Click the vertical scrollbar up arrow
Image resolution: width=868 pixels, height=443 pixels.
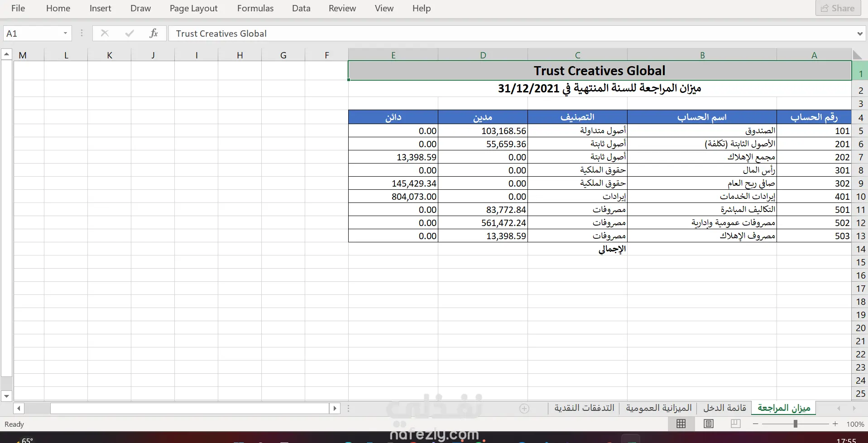point(6,54)
